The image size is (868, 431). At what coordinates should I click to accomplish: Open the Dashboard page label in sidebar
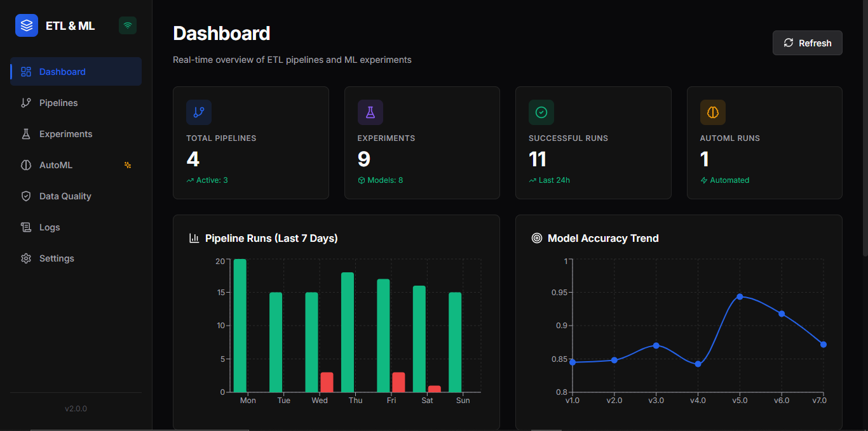click(62, 72)
